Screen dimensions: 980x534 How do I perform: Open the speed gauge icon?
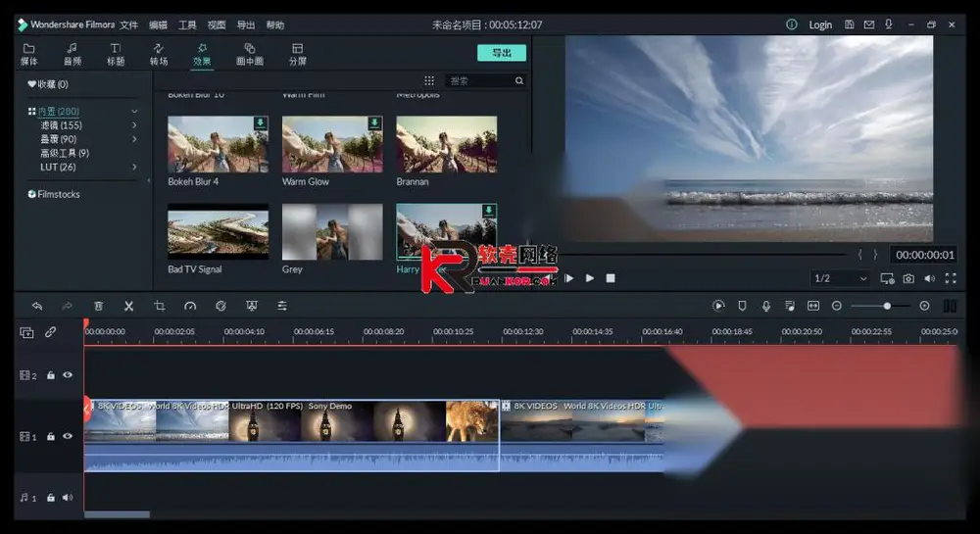click(190, 306)
